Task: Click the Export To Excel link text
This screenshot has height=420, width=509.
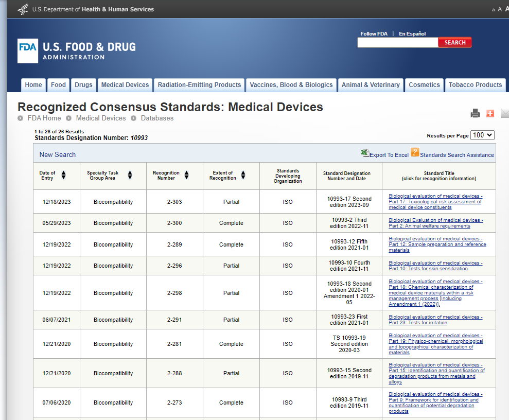Action: pyautogui.click(x=389, y=155)
